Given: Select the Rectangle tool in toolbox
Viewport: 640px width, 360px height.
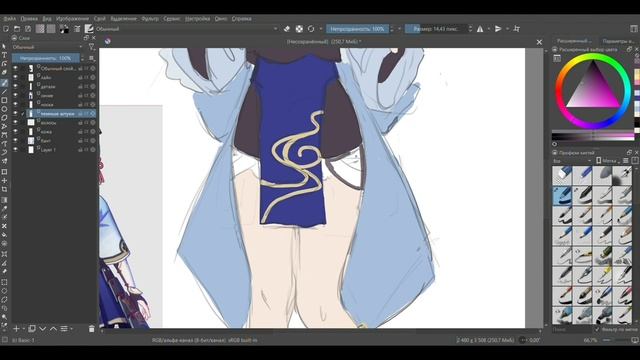Looking at the screenshot, I should [x=4, y=100].
